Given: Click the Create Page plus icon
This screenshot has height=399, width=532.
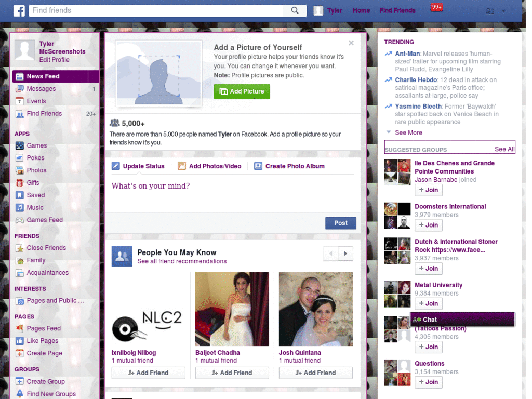Looking at the screenshot, I should (x=20, y=353).
